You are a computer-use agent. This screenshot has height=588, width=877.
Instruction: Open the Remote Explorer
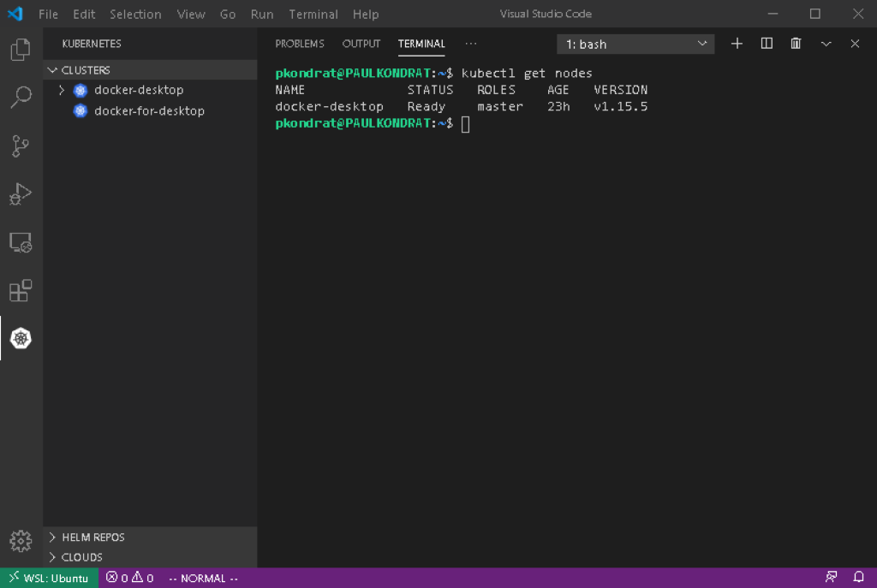click(20, 242)
